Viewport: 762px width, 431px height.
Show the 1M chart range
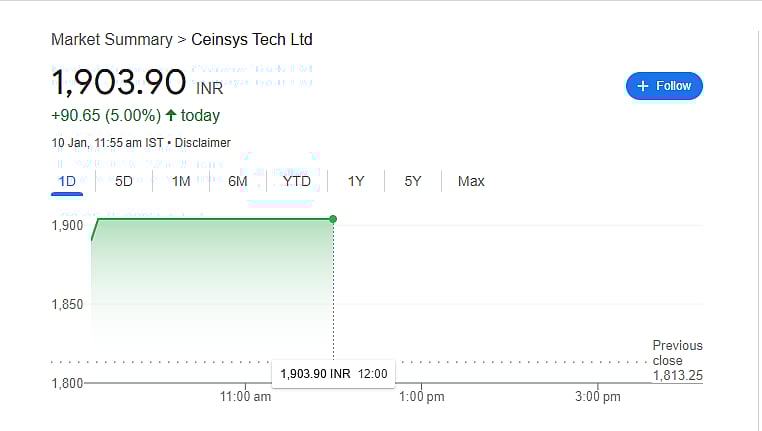[181, 181]
